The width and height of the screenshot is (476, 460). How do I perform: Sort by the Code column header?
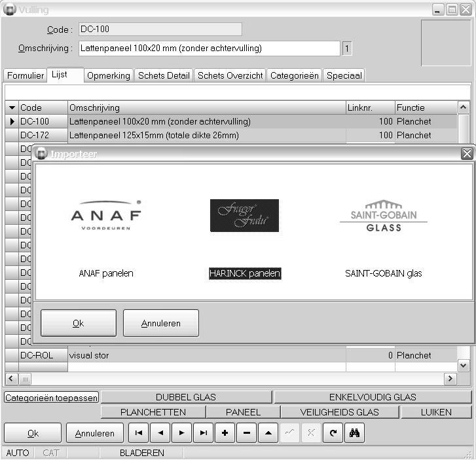[x=43, y=107]
